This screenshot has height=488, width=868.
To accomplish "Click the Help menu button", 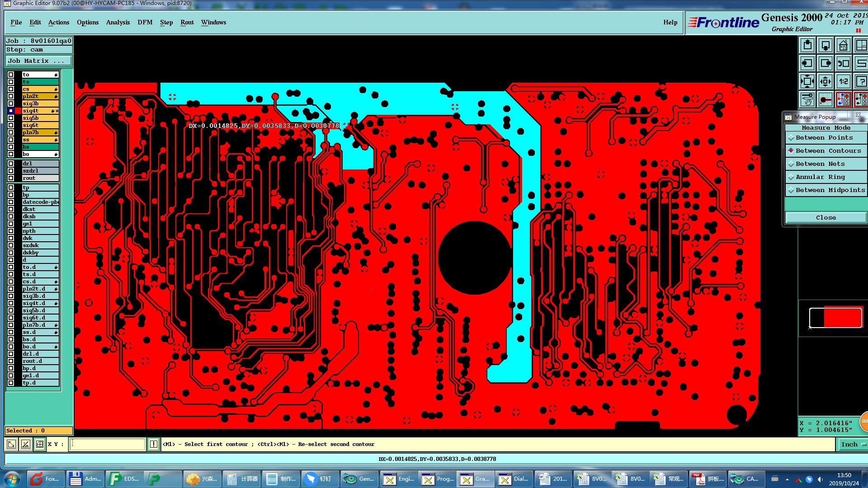I will click(x=670, y=23).
